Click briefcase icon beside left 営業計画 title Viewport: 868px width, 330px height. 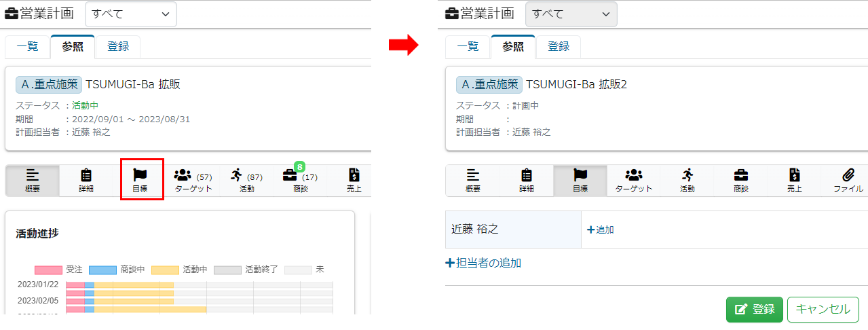[x=12, y=14]
